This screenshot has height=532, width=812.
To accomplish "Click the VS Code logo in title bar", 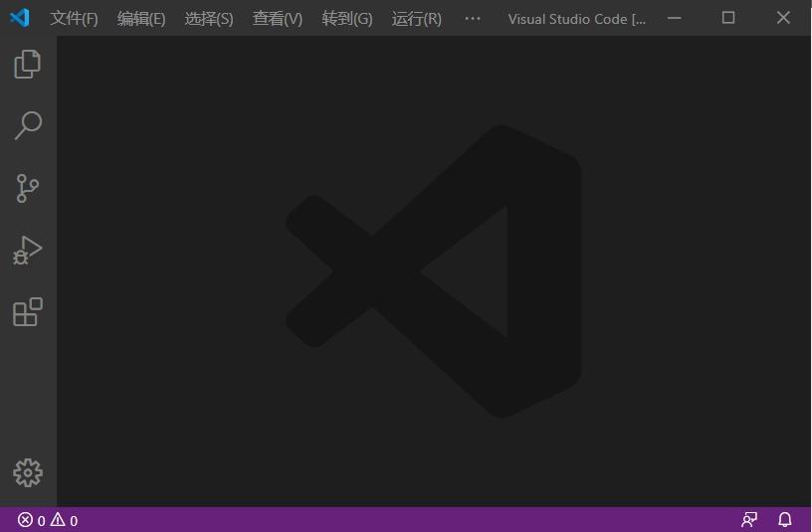I will click(x=20, y=18).
